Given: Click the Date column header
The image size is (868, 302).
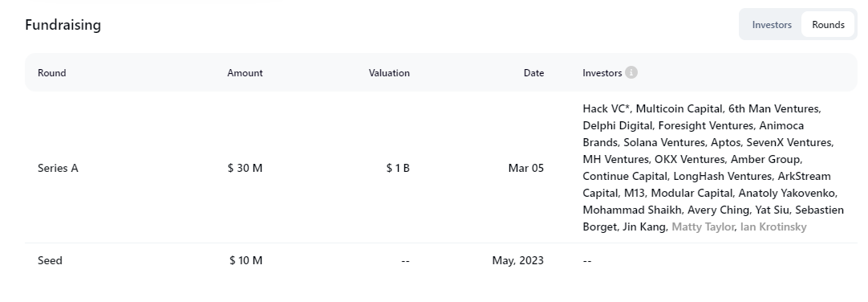Looking at the screenshot, I should pos(533,72).
